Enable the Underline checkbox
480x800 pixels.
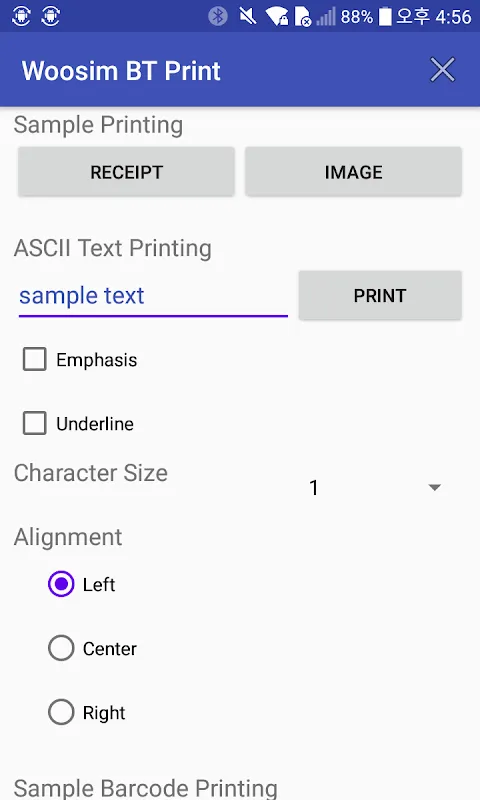click(x=35, y=423)
